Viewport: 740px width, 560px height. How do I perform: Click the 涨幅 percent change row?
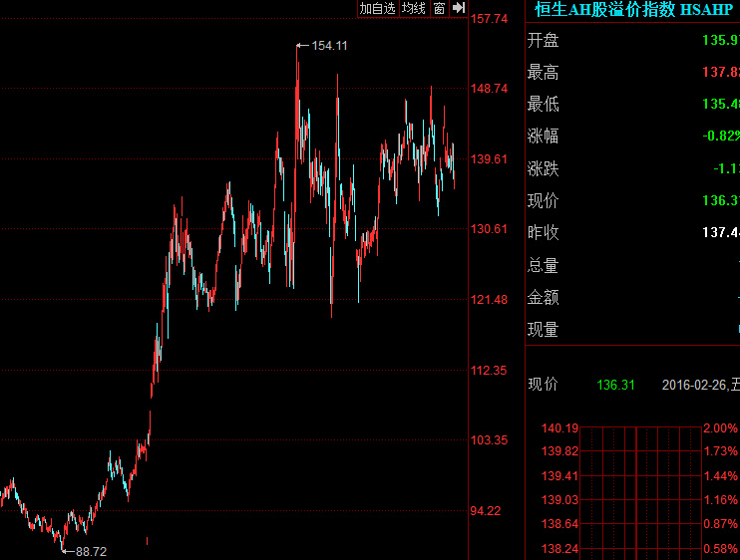(632, 137)
